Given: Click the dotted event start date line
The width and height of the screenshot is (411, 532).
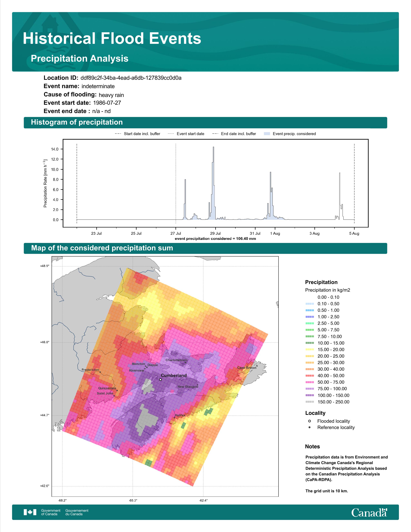Looking at the screenshot, I should [x=176, y=183].
